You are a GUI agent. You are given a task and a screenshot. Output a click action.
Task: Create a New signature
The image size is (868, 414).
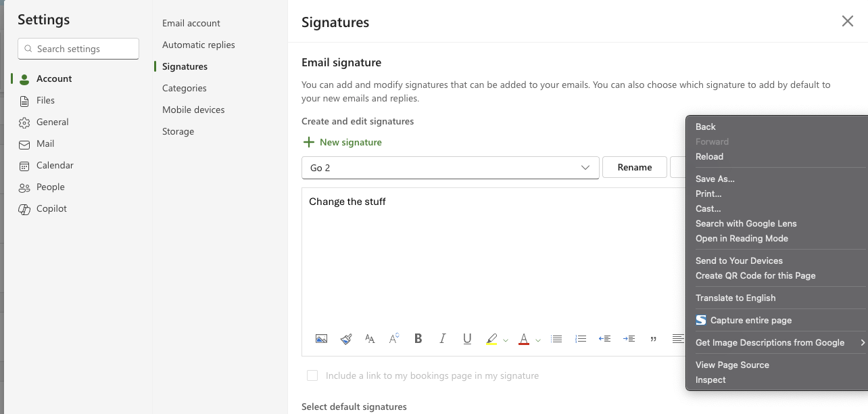coord(342,142)
